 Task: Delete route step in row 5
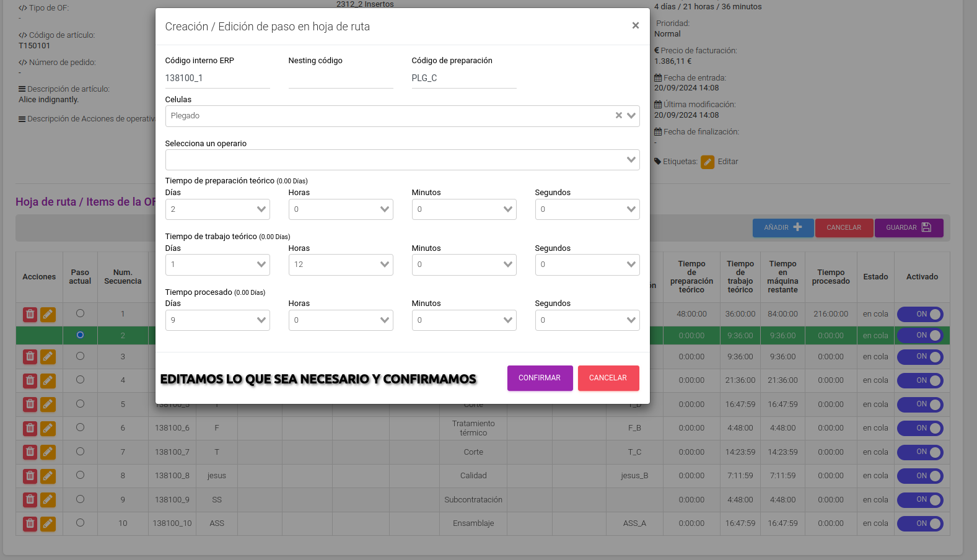pos(30,405)
